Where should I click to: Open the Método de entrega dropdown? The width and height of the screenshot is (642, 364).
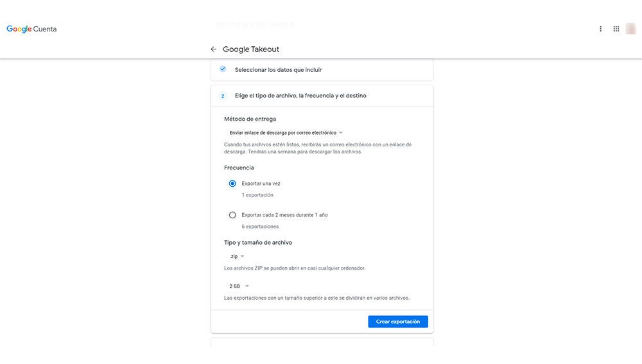point(286,133)
